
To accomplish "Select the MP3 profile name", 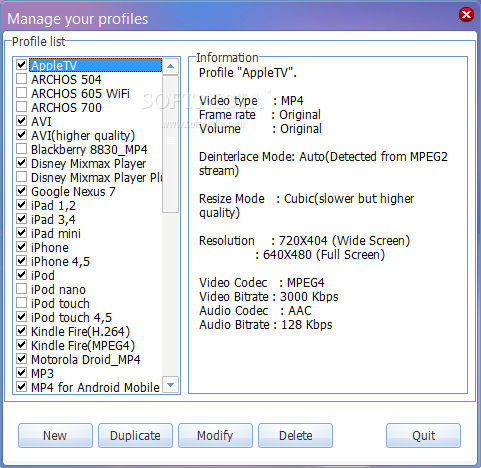I will (42, 374).
